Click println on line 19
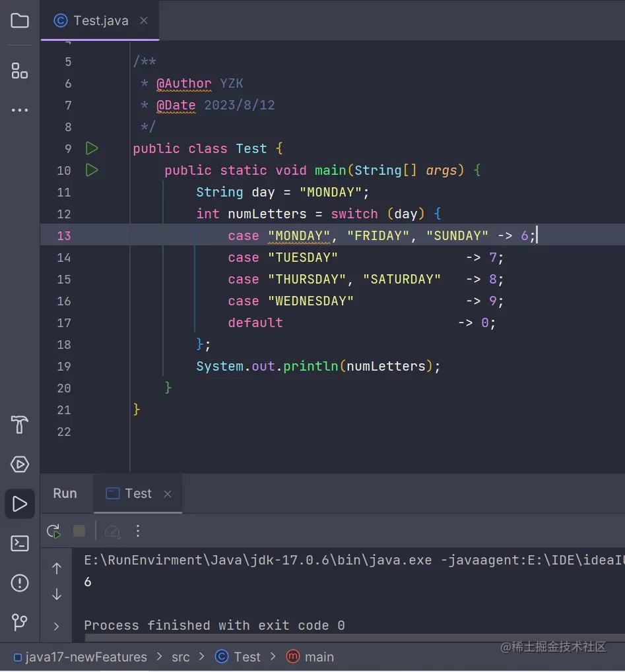This screenshot has height=672, width=625. [311, 367]
